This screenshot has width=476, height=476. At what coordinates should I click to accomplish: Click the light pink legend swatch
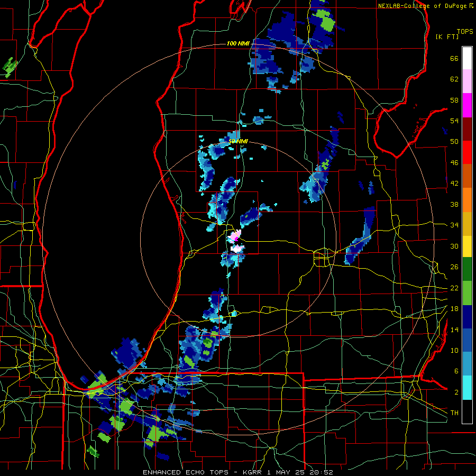pos(467,81)
